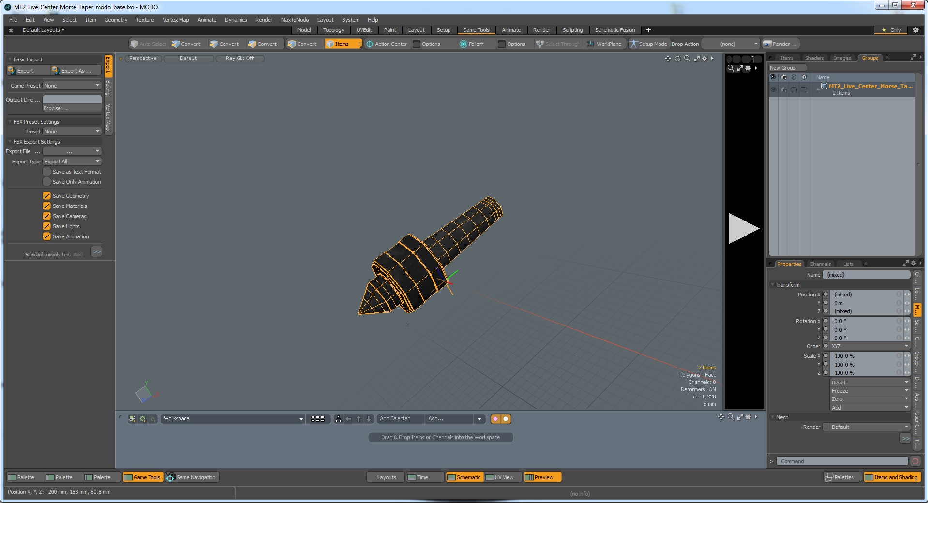Screen dimensions: 928x560
Task: Uncheck Save Geometry
Action: pyautogui.click(x=47, y=196)
